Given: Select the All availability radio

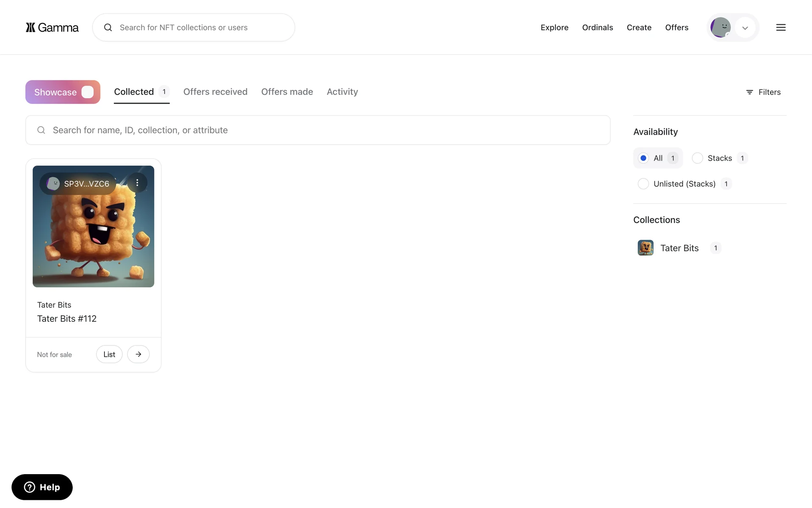Looking at the screenshot, I should coord(643,158).
